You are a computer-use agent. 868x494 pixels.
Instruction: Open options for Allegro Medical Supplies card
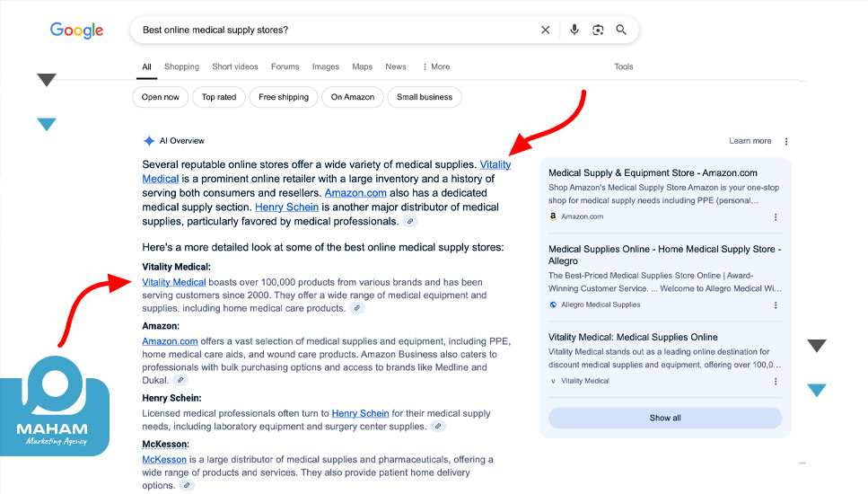776,305
